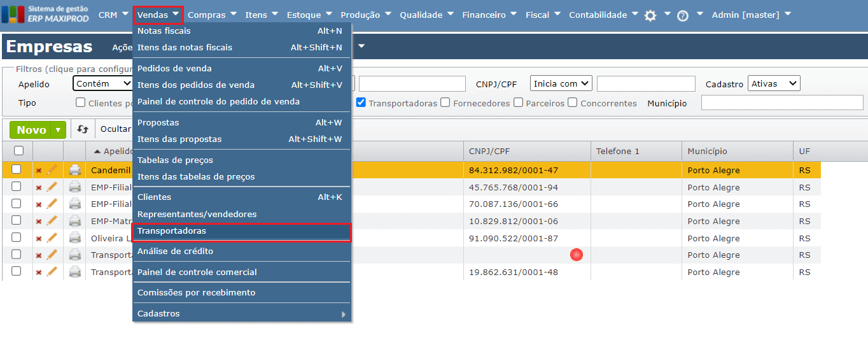868x347 pixels.
Task: Open the settings gear icon in top bar
Action: tap(650, 16)
